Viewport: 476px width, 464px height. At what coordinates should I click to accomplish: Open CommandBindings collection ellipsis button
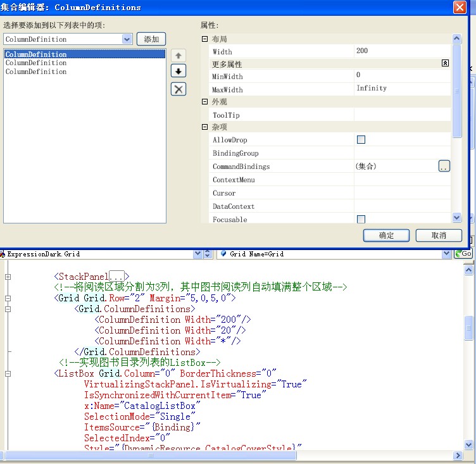point(444,166)
